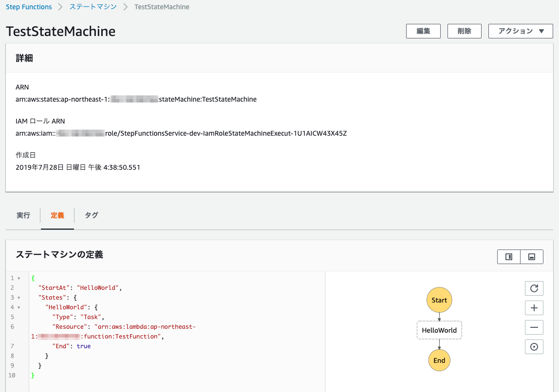
Task: Open the アクション dropdown menu
Action: (520, 31)
